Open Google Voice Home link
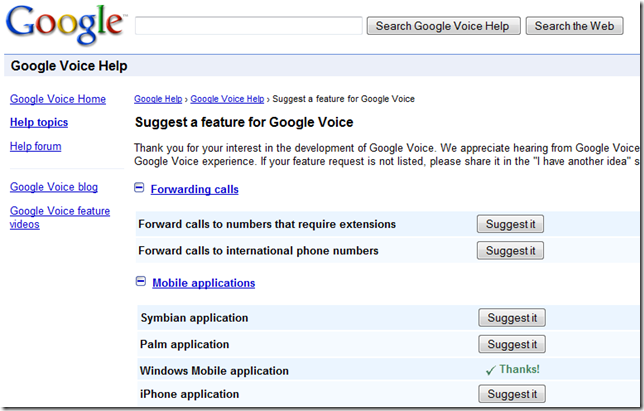The image size is (644, 411). [58, 99]
